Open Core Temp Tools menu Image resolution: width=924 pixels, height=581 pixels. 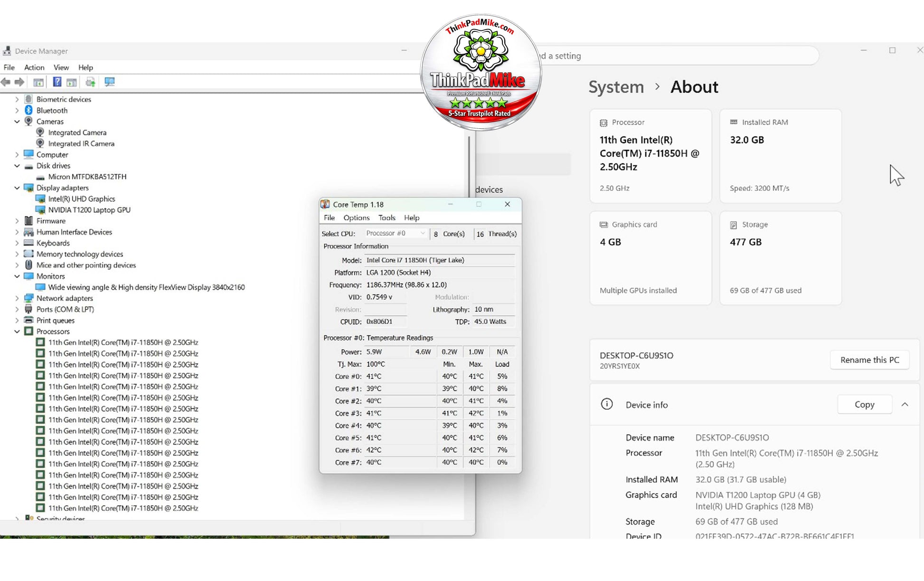(x=387, y=218)
